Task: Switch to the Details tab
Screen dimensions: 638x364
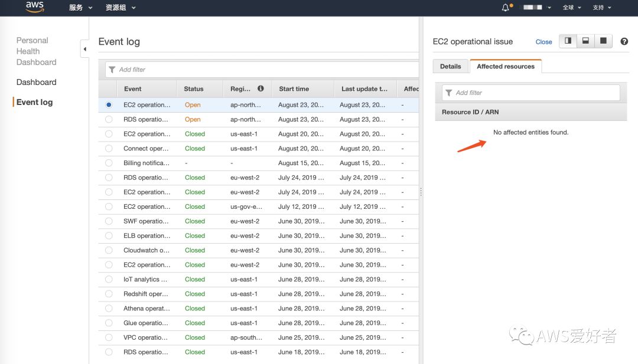Action: (450, 66)
